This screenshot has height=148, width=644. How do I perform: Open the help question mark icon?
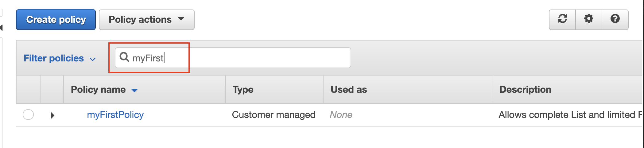click(615, 19)
